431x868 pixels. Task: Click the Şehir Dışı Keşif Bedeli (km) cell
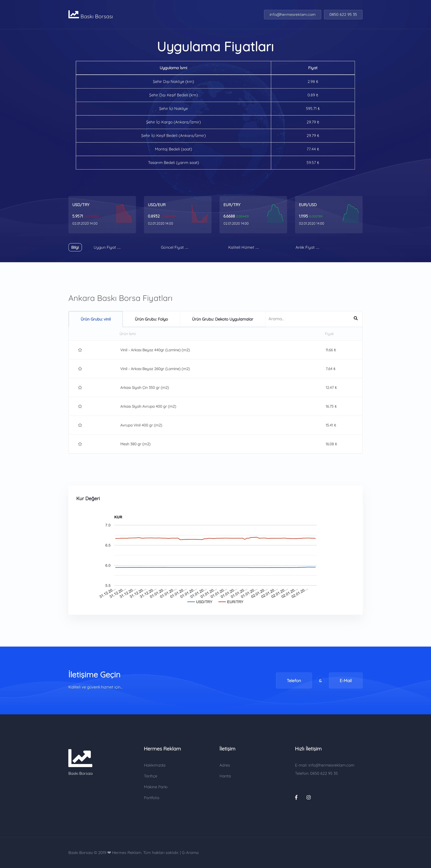point(173,95)
